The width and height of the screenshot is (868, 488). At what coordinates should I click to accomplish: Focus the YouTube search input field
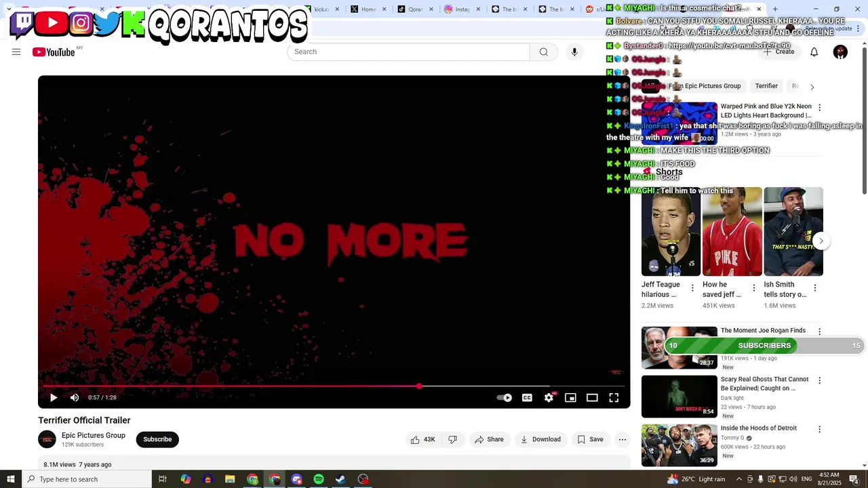click(408, 52)
